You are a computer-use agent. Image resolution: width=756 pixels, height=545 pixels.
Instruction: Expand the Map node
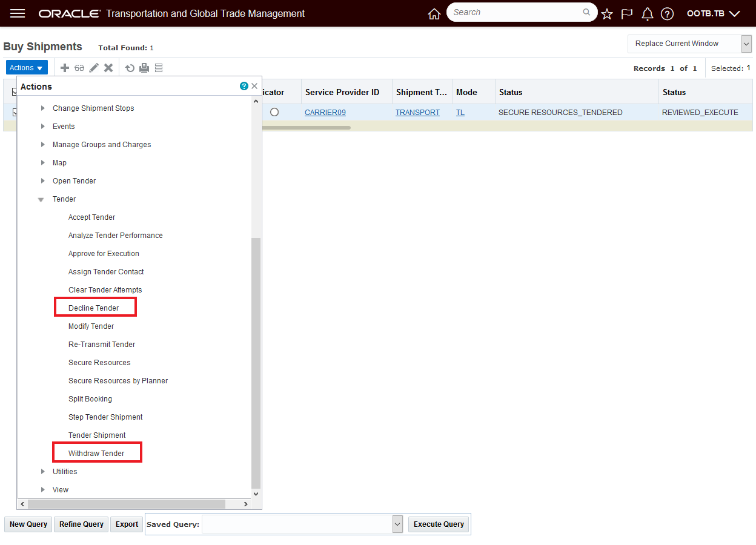click(x=42, y=163)
